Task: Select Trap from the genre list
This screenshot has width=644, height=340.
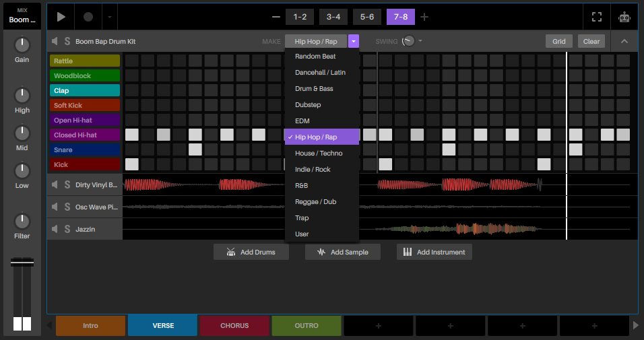Action: click(x=302, y=218)
